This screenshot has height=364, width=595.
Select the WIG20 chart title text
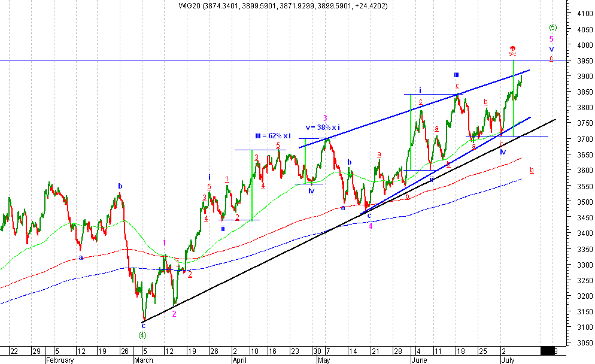[x=283, y=6]
